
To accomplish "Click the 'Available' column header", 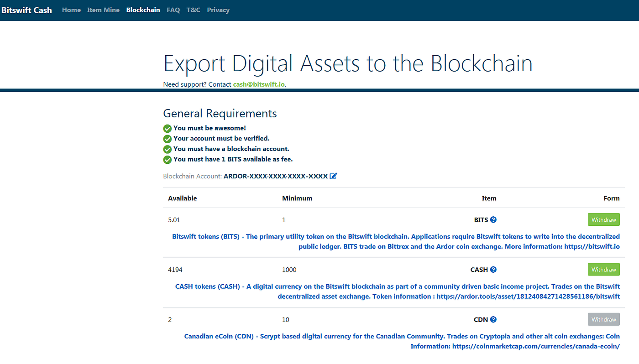I will coord(183,198).
